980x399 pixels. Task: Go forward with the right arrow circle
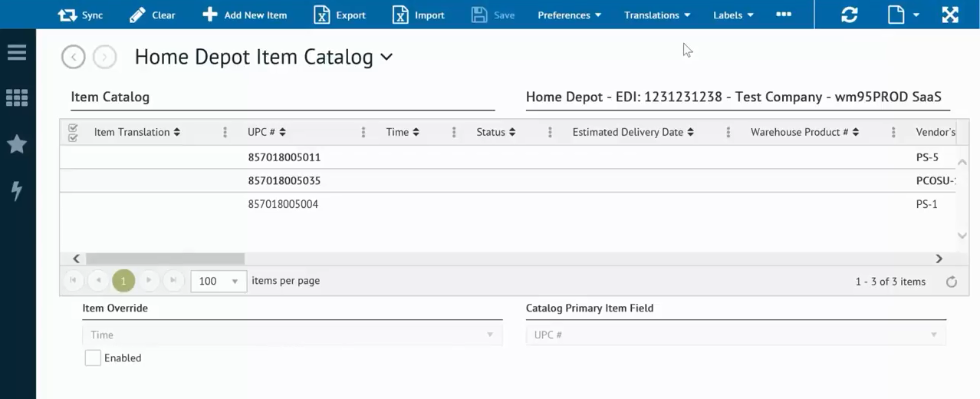(104, 57)
